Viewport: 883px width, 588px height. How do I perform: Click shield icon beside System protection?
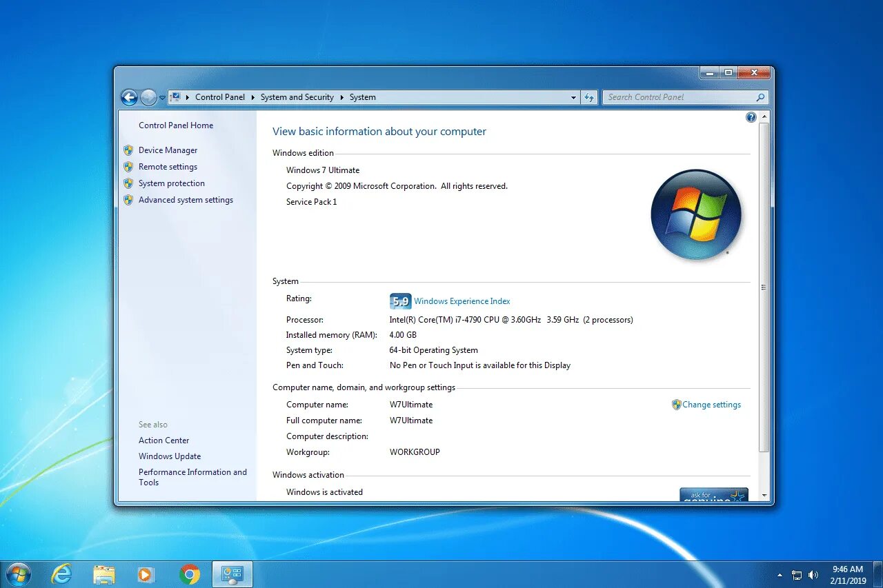128,183
